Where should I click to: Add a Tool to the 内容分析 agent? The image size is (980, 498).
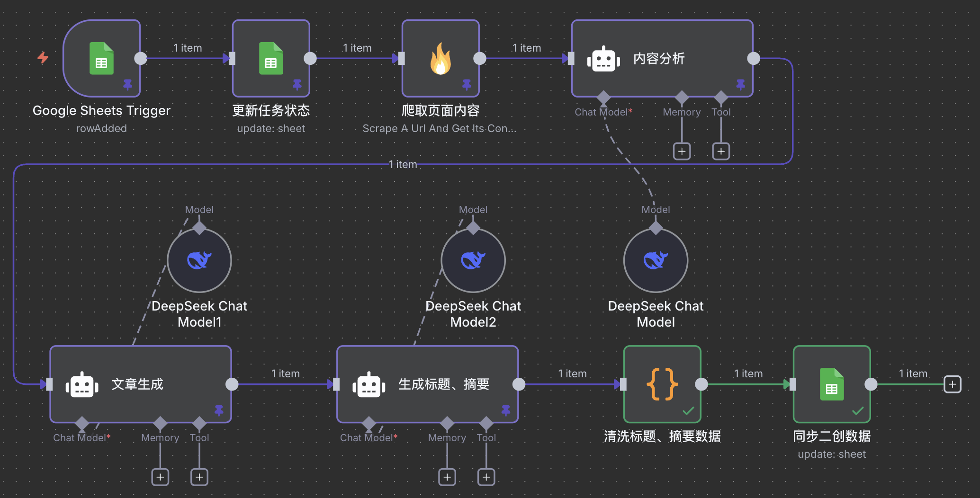click(721, 151)
